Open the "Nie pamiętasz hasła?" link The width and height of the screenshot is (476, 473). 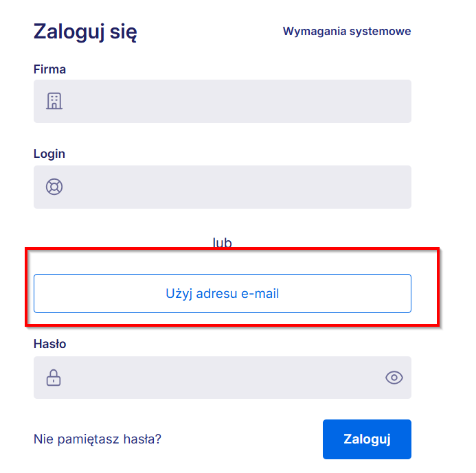click(x=98, y=439)
